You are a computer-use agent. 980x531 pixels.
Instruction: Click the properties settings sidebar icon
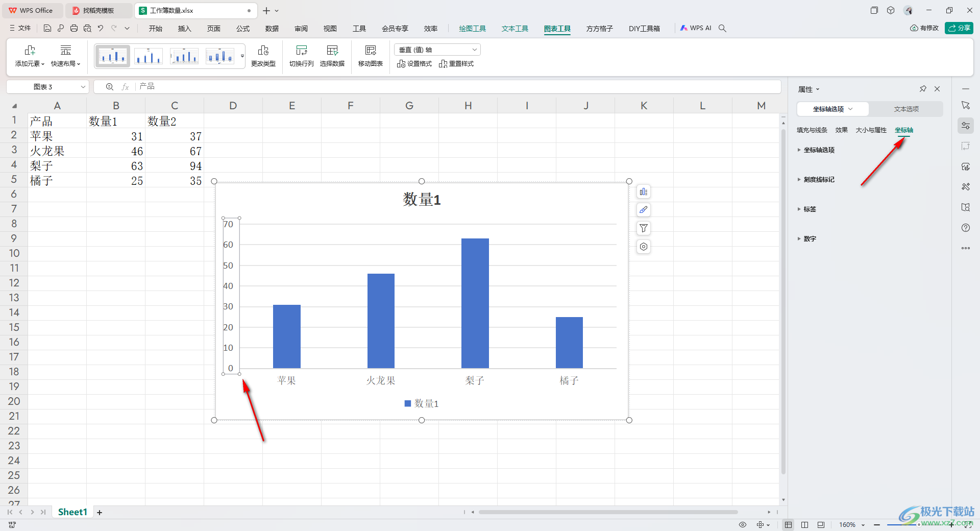[x=966, y=126]
